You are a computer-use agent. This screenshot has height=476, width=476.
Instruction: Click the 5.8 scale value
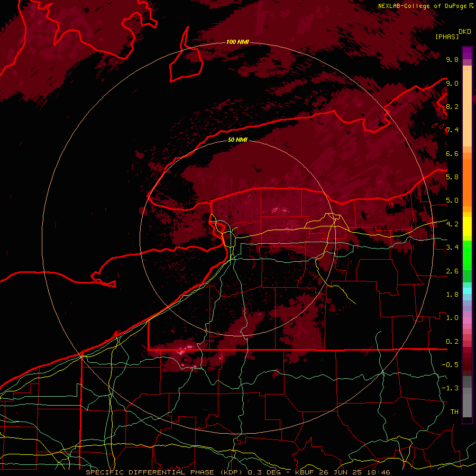point(452,177)
